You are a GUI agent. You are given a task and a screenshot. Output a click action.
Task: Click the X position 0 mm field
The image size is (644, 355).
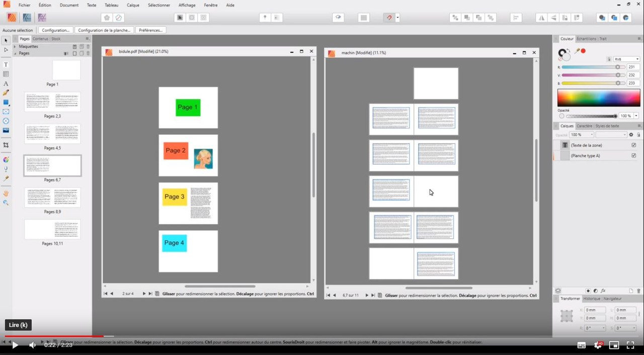tap(595, 310)
